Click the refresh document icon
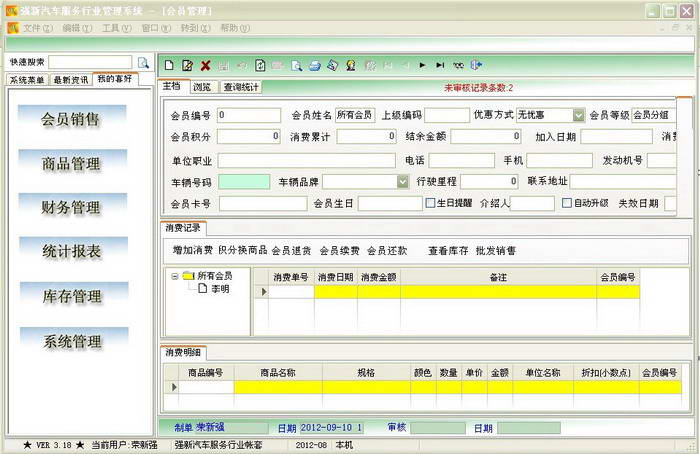Image resolution: width=700 pixels, height=454 pixels. tap(260, 65)
